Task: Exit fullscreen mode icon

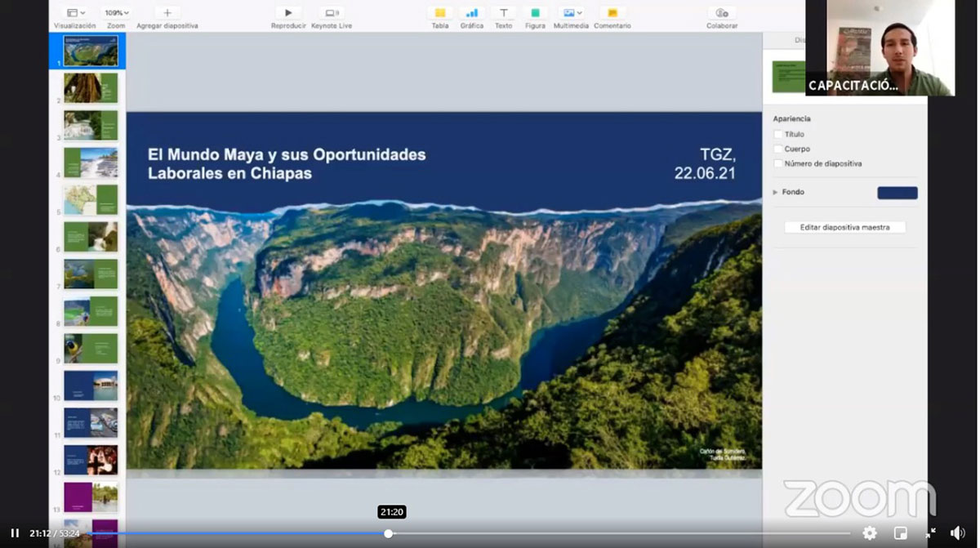Action: click(x=930, y=533)
